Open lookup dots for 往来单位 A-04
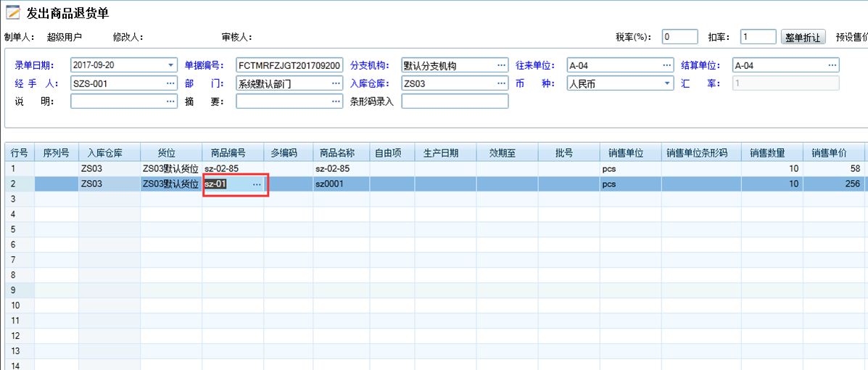Viewport: 868px width, 370px height. pyautogui.click(x=666, y=65)
